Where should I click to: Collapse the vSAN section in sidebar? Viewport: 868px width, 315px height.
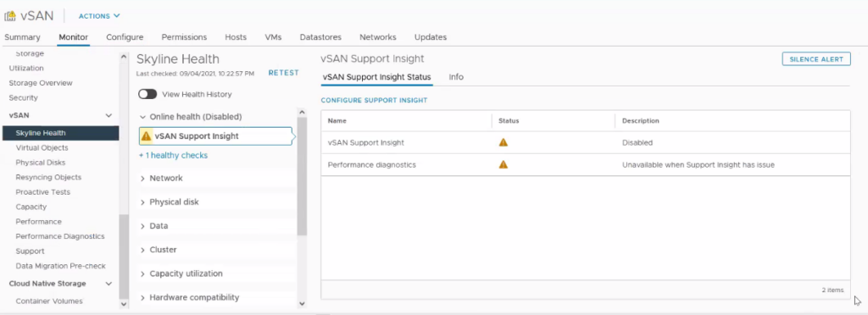pyautogui.click(x=108, y=115)
